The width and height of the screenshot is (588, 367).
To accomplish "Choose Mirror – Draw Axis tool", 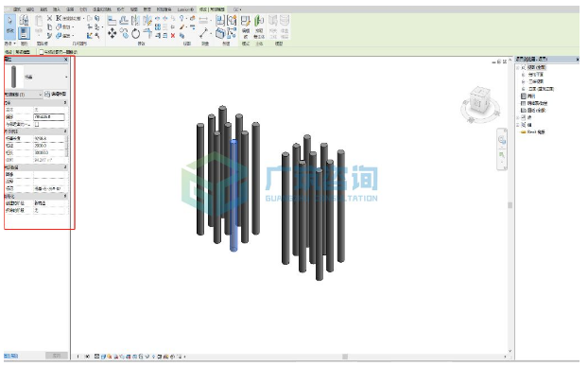I will (147, 21).
